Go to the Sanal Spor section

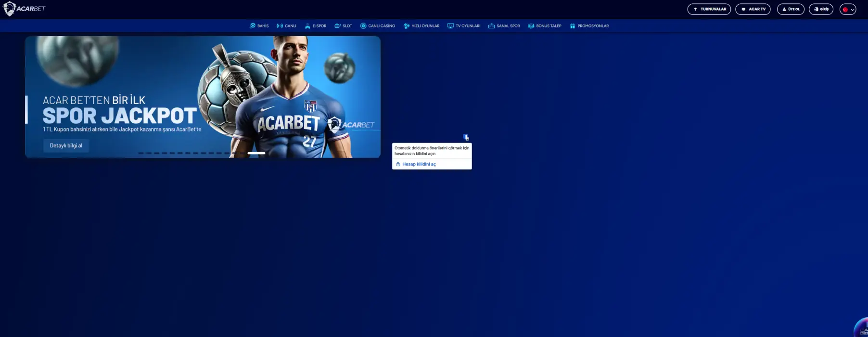(x=504, y=26)
